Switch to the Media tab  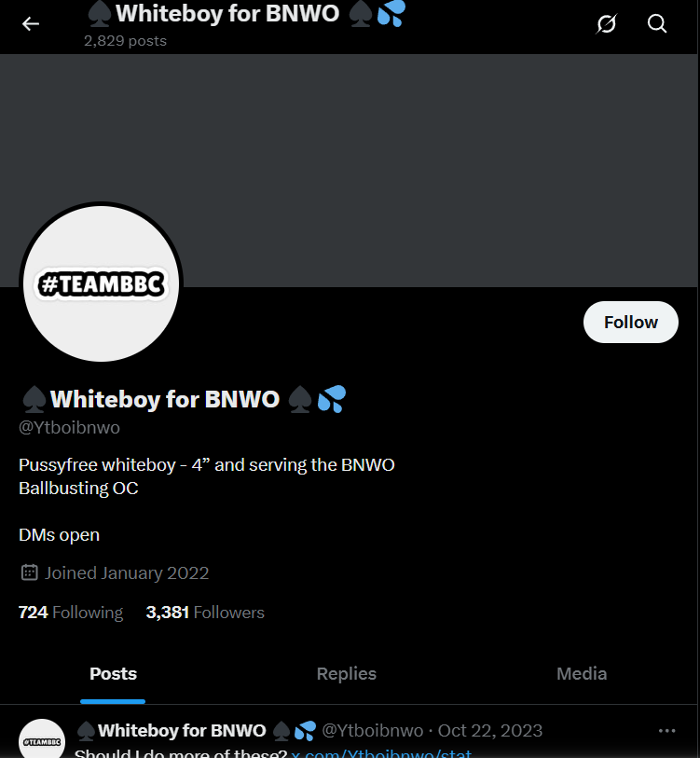click(x=582, y=673)
